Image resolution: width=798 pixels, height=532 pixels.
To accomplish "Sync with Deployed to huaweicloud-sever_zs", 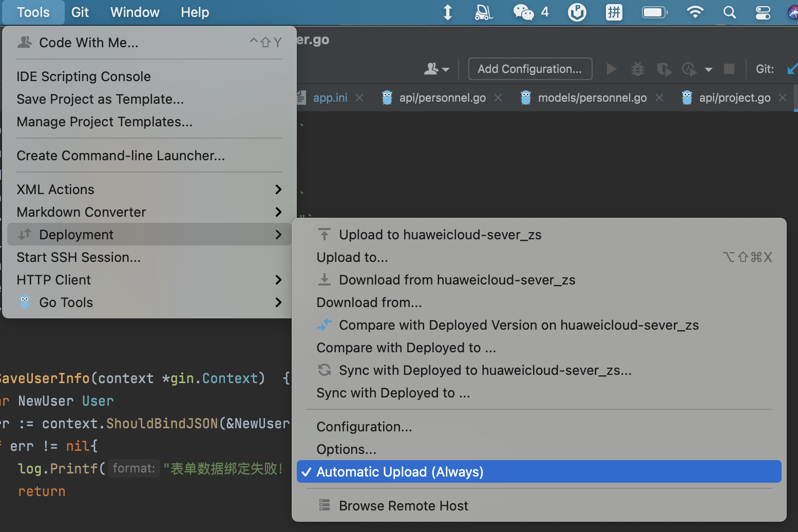I will 539,370.
